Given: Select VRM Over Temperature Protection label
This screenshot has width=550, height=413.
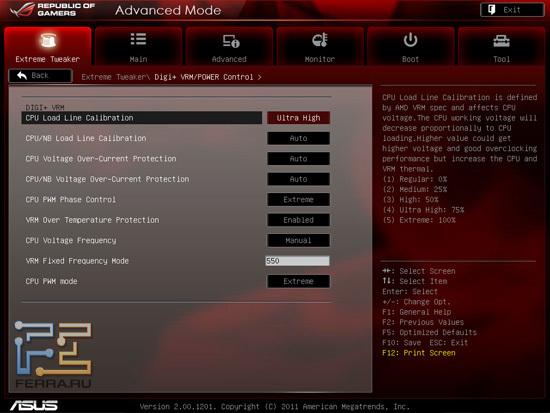Looking at the screenshot, I should click(92, 220).
